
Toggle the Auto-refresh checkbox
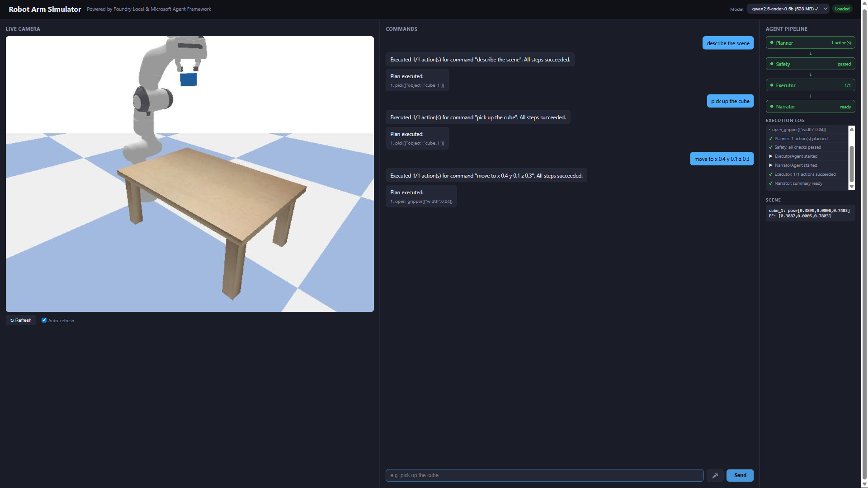coord(44,320)
